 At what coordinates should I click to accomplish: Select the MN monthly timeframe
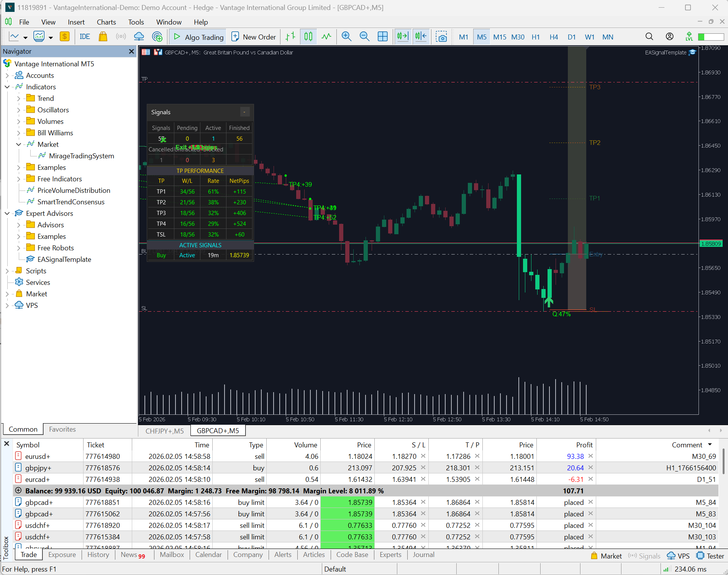click(608, 37)
